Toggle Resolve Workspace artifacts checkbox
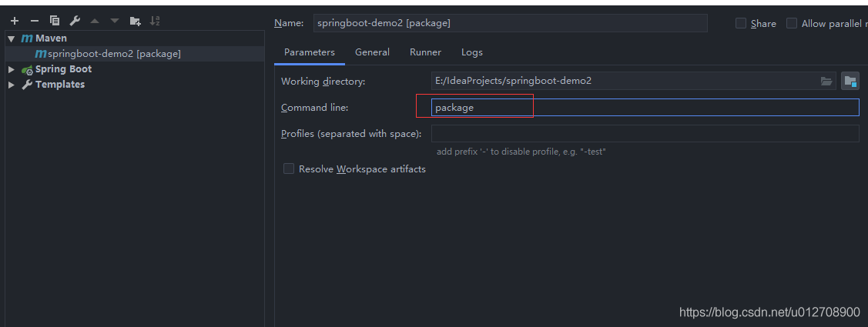The height and width of the screenshot is (327, 868). pos(289,169)
